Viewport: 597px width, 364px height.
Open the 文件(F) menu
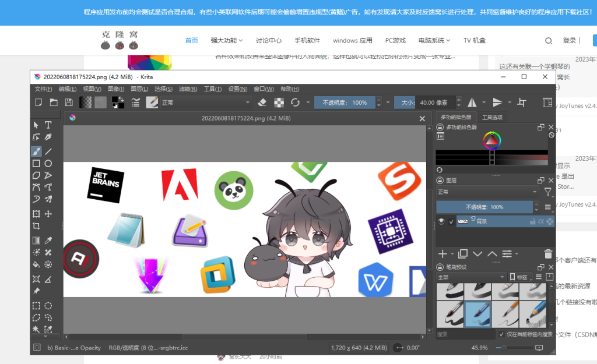pos(43,89)
